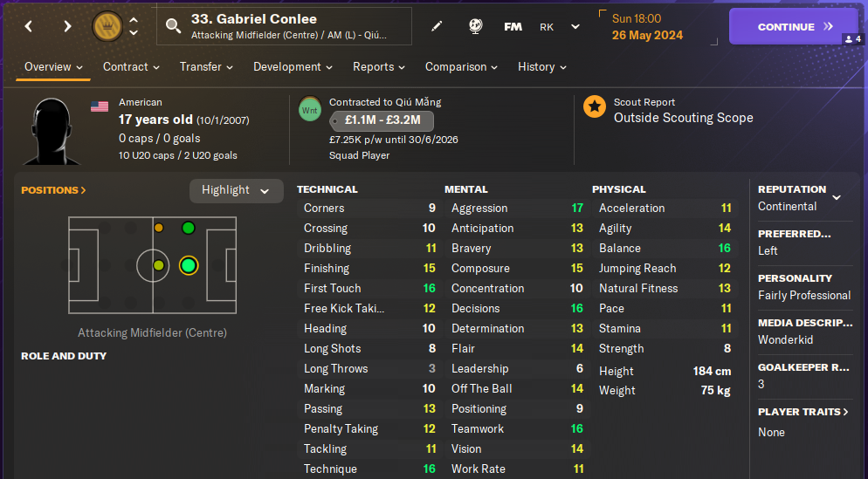Open the Player Traits link
This screenshot has height=479, width=868.
(x=803, y=412)
